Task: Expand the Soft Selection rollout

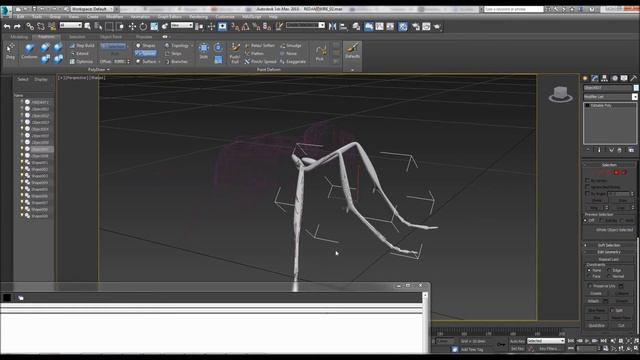Action: pos(609,245)
